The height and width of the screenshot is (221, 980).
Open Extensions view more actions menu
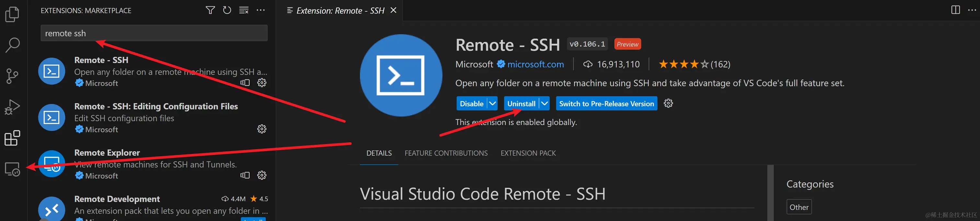pyautogui.click(x=261, y=10)
